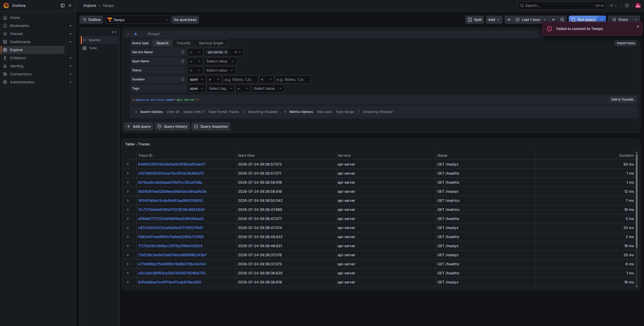The width and height of the screenshot is (644, 326).
Task: Select Alerting in the sidebar
Action: [17, 66]
